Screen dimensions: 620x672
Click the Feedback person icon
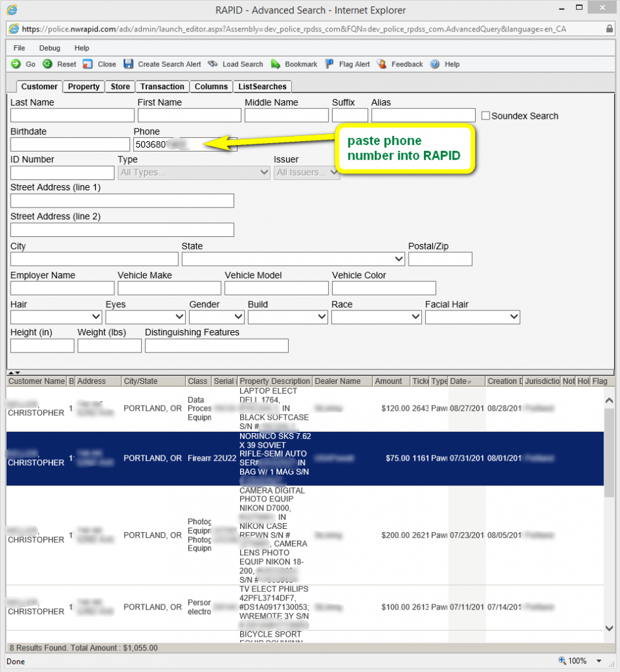[382, 64]
